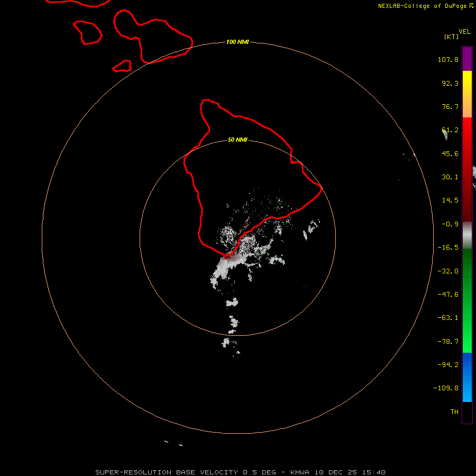This screenshot has height=476, width=476.
Task: Click the TH legend label
Action: click(454, 411)
